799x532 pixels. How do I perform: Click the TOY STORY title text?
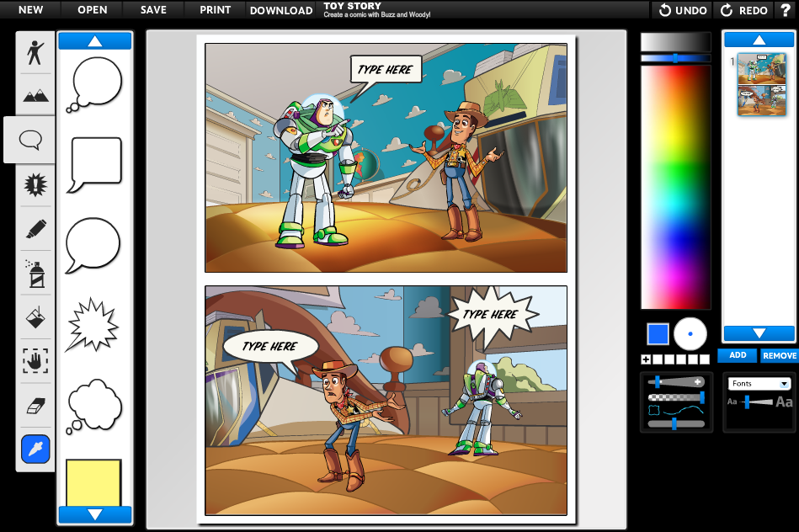coord(352,6)
